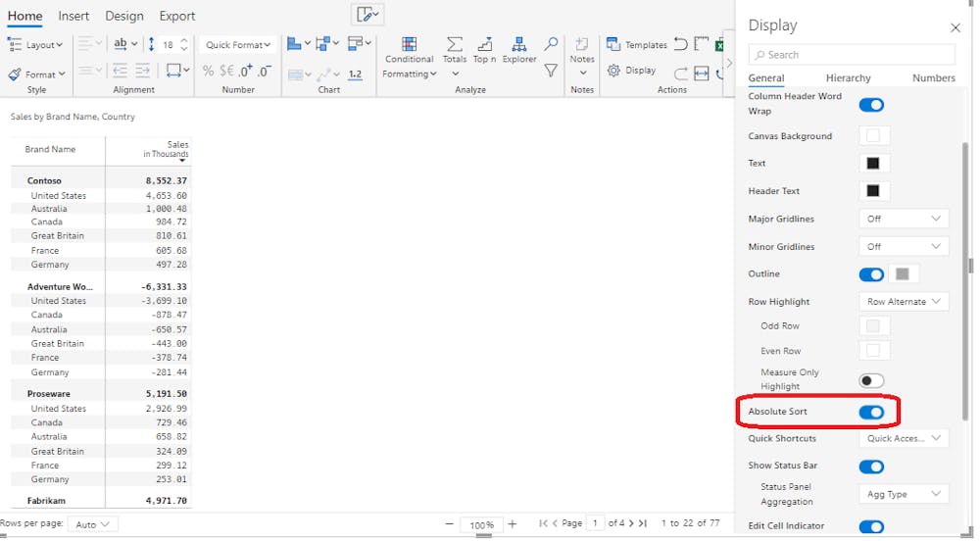Expand the Layout dropdown
This screenshot has height=541, width=980.
click(x=35, y=44)
